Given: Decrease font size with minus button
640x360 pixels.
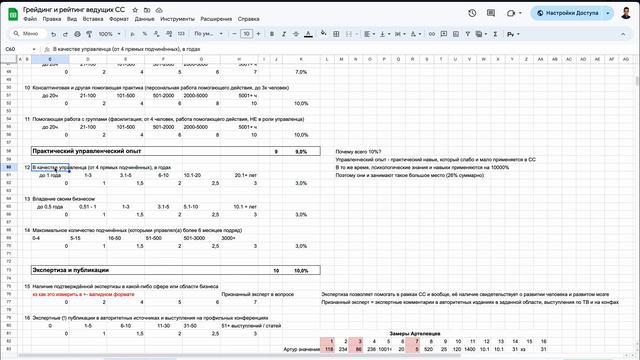Looking at the screenshot, I should point(234,34).
